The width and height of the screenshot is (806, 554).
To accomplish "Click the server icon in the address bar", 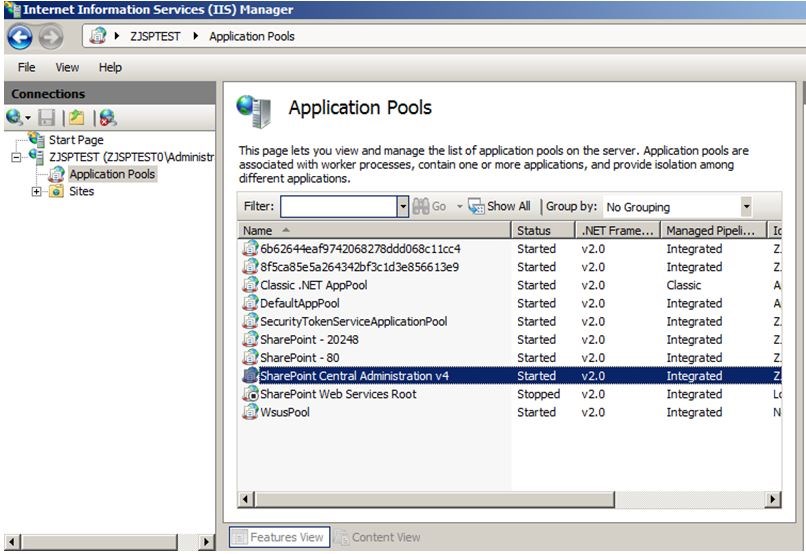I will 98,36.
